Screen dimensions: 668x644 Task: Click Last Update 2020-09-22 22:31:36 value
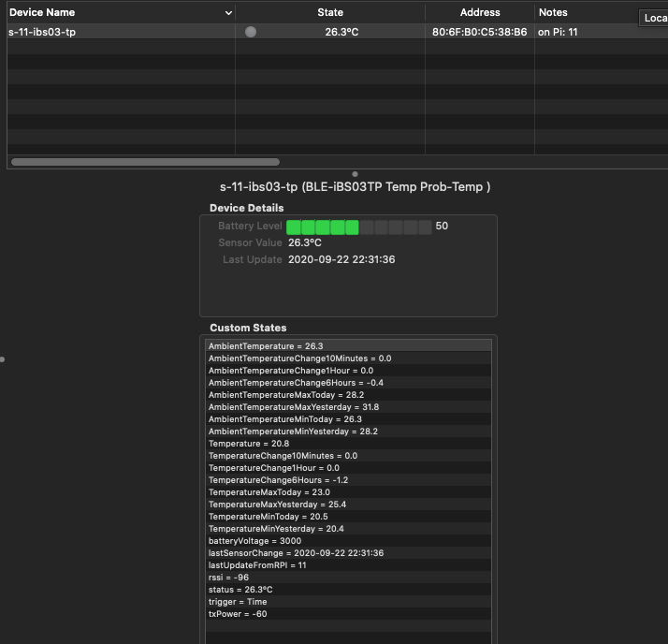coord(341,259)
